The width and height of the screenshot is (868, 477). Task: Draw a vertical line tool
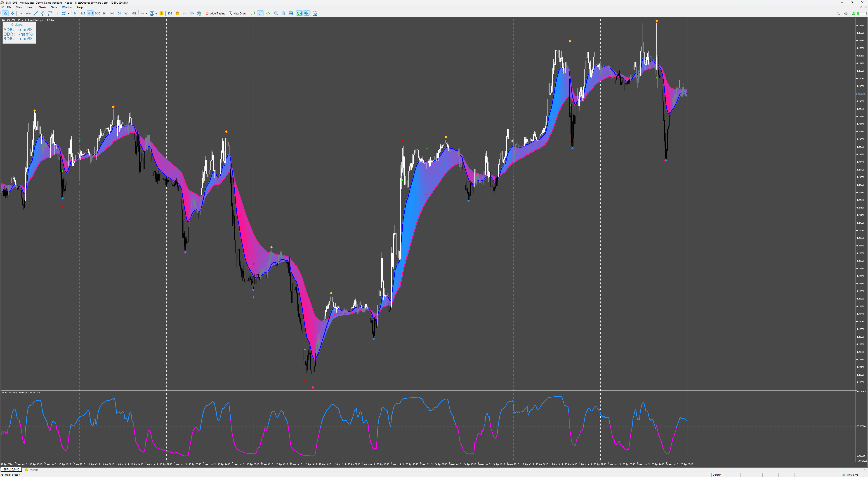(21, 14)
